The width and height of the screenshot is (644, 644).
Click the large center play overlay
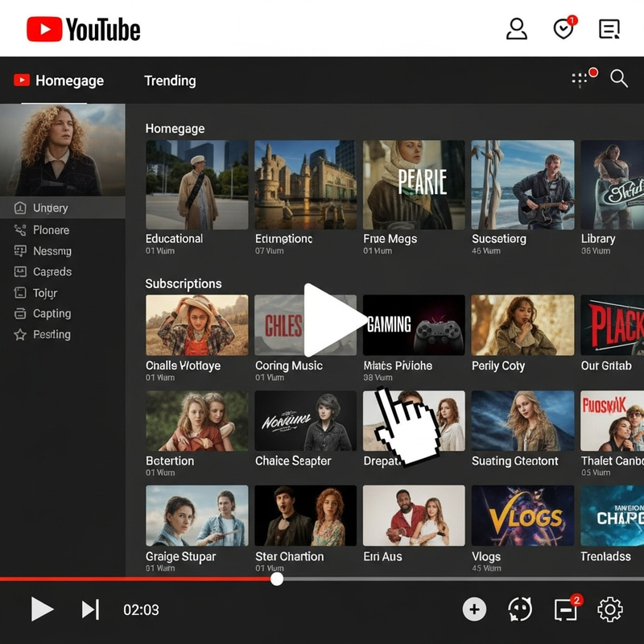(x=332, y=320)
